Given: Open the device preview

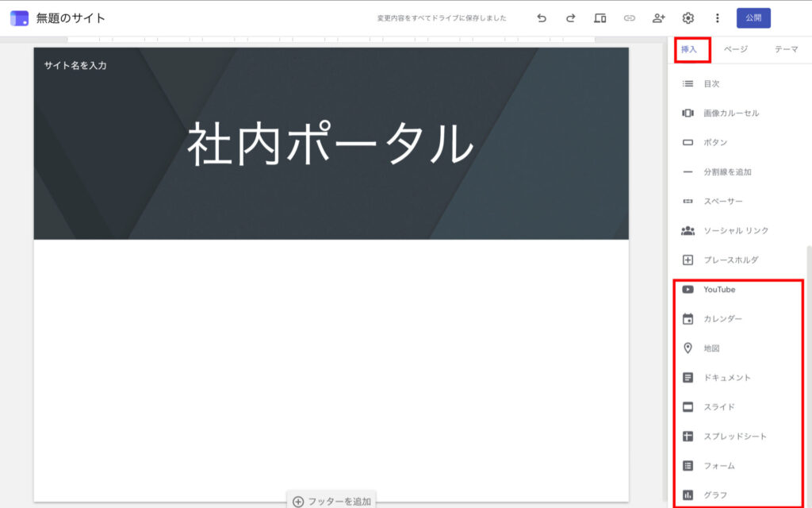Looking at the screenshot, I should point(599,18).
